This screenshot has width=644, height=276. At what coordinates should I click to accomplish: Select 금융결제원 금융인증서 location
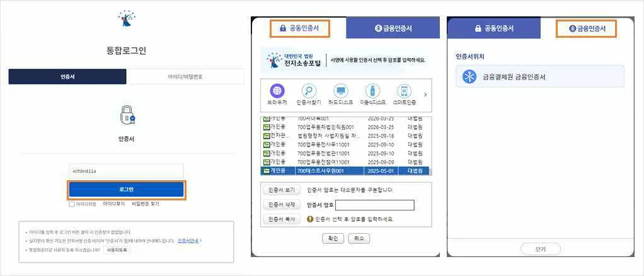click(540, 76)
